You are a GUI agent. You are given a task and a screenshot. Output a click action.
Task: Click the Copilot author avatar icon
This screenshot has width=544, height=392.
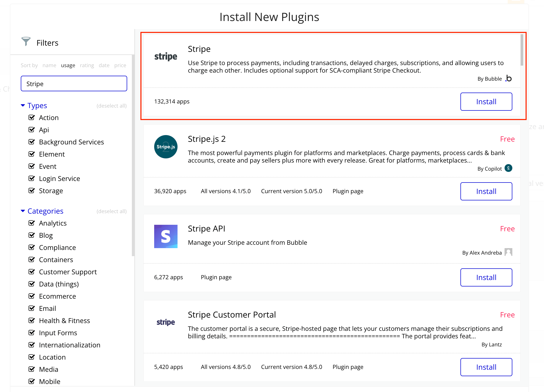[x=508, y=168]
